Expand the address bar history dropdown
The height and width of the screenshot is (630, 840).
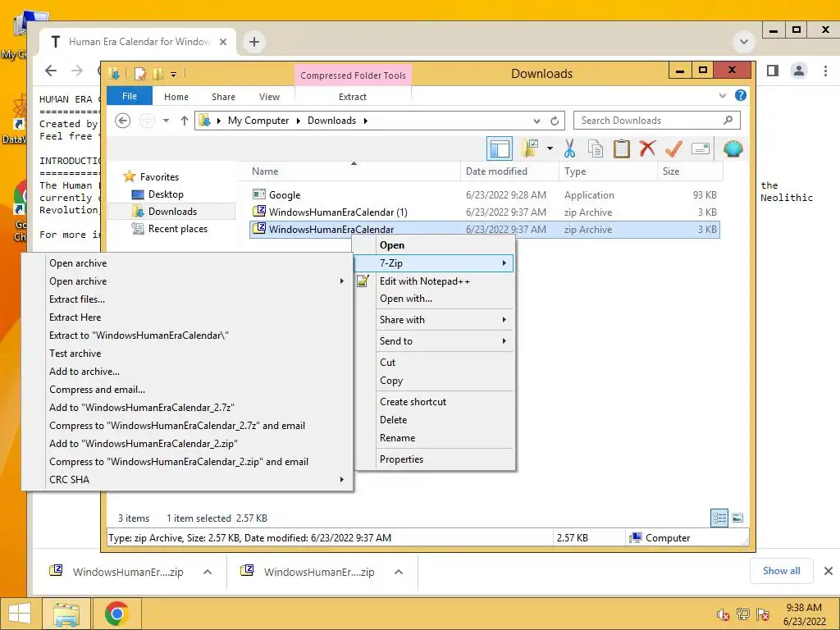click(x=536, y=121)
